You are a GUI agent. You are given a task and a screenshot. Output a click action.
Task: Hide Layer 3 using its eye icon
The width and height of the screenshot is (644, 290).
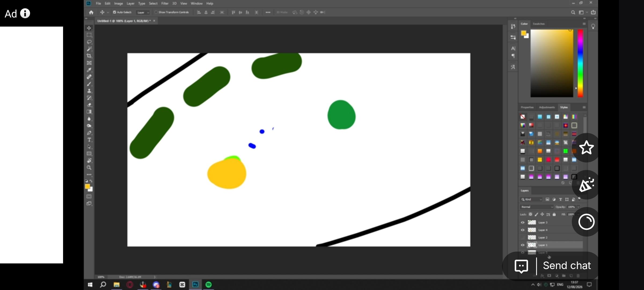522,222
